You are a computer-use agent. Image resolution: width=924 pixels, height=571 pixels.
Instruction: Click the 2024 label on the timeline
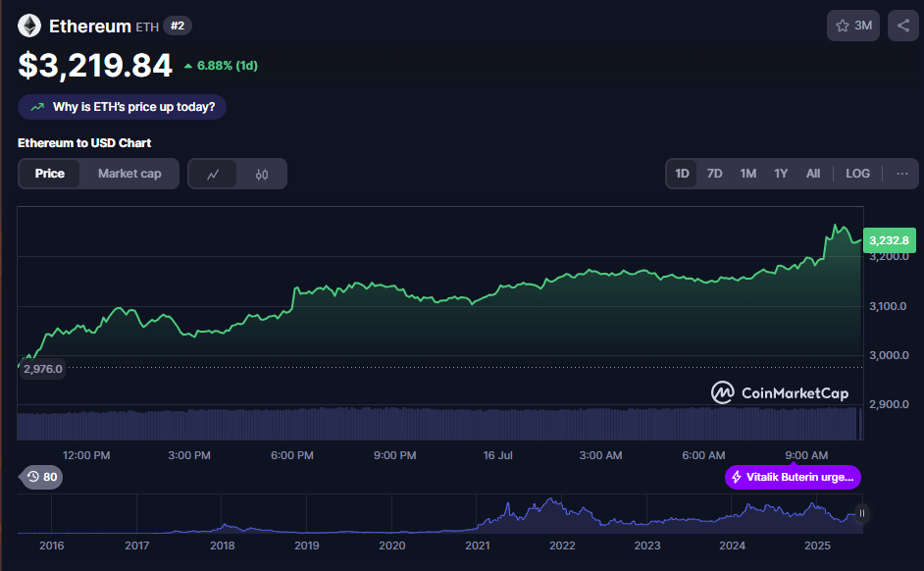coord(732,545)
